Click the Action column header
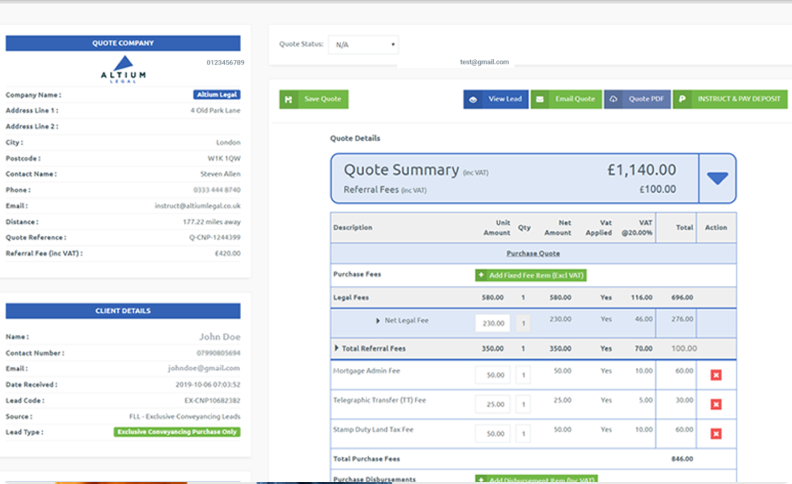 716,228
